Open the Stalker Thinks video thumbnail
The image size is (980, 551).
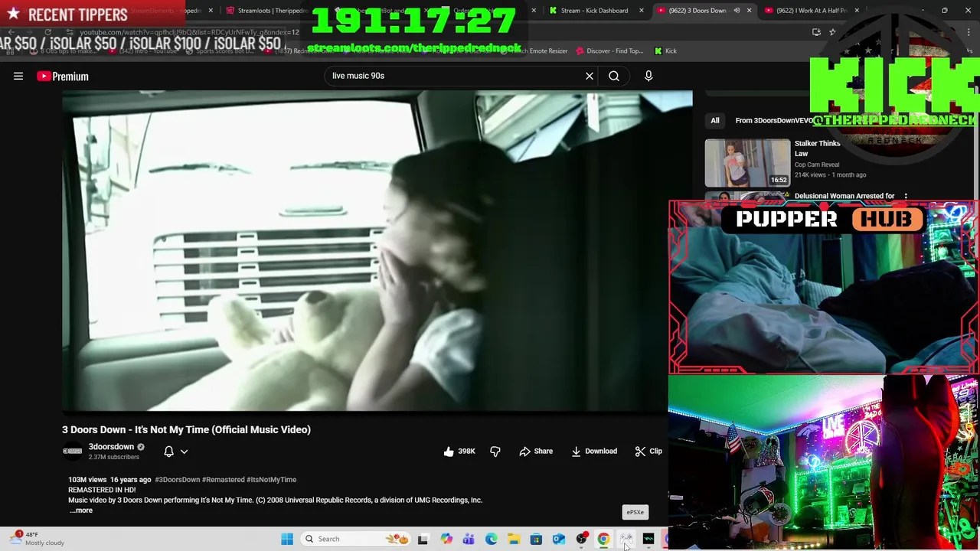(x=747, y=163)
